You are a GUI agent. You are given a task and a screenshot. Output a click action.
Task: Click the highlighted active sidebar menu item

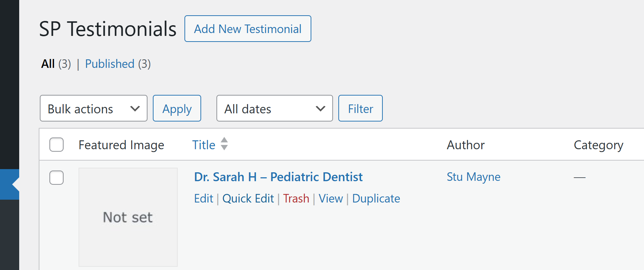(10, 184)
